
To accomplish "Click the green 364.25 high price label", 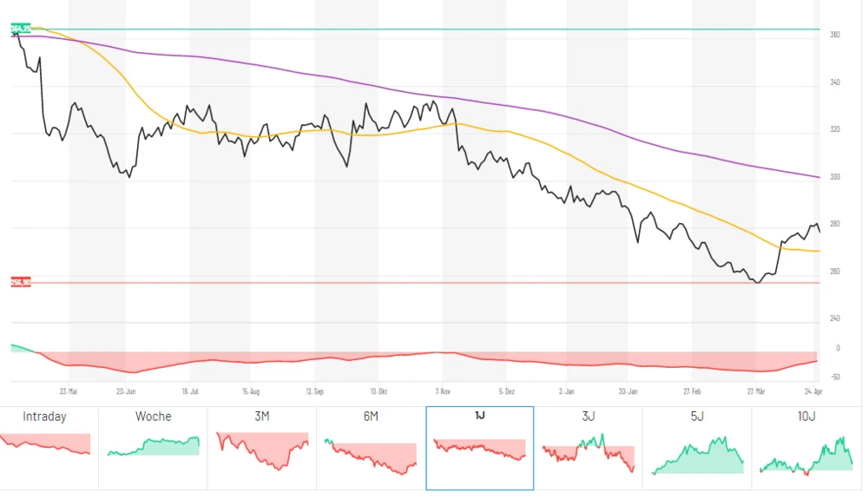I will click(x=21, y=29).
